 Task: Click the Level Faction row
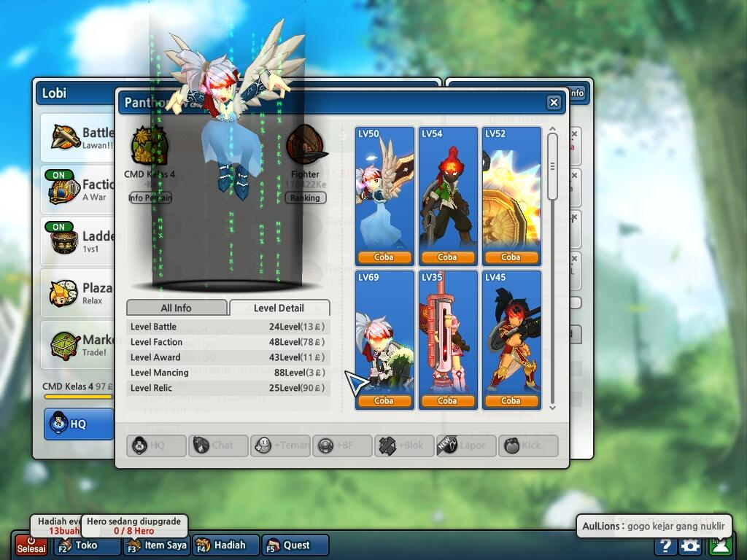coord(228,342)
